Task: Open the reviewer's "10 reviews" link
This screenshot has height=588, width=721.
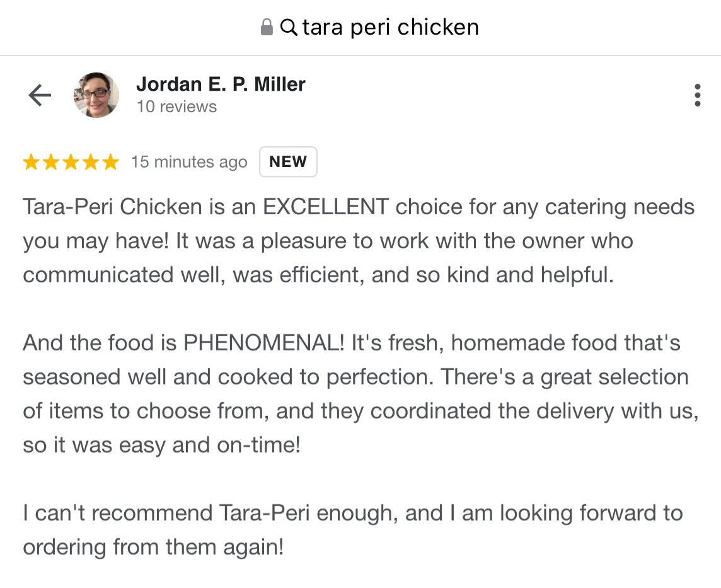Action: point(176,107)
